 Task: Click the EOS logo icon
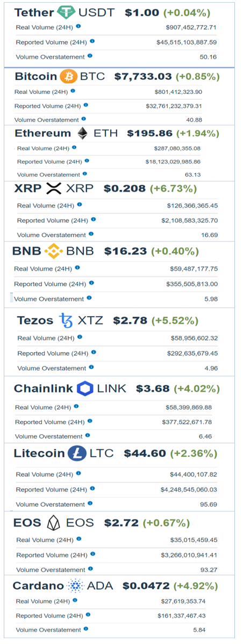(x=53, y=523)
